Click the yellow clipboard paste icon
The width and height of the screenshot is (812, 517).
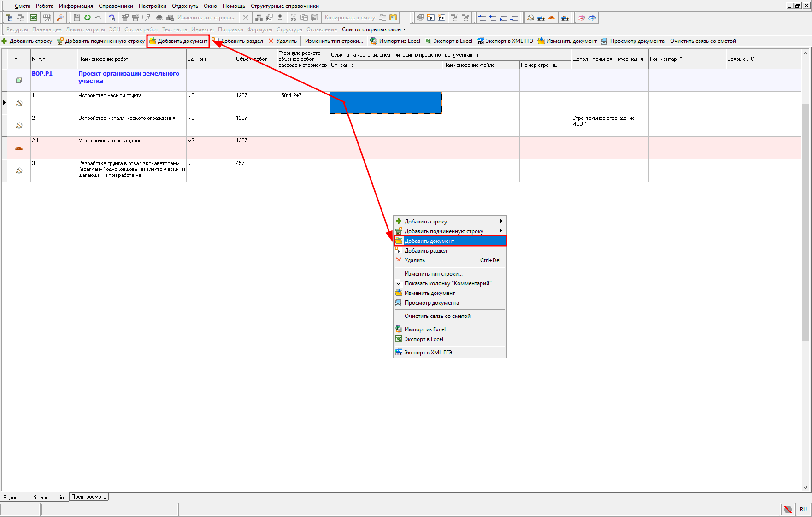(393, 18)
